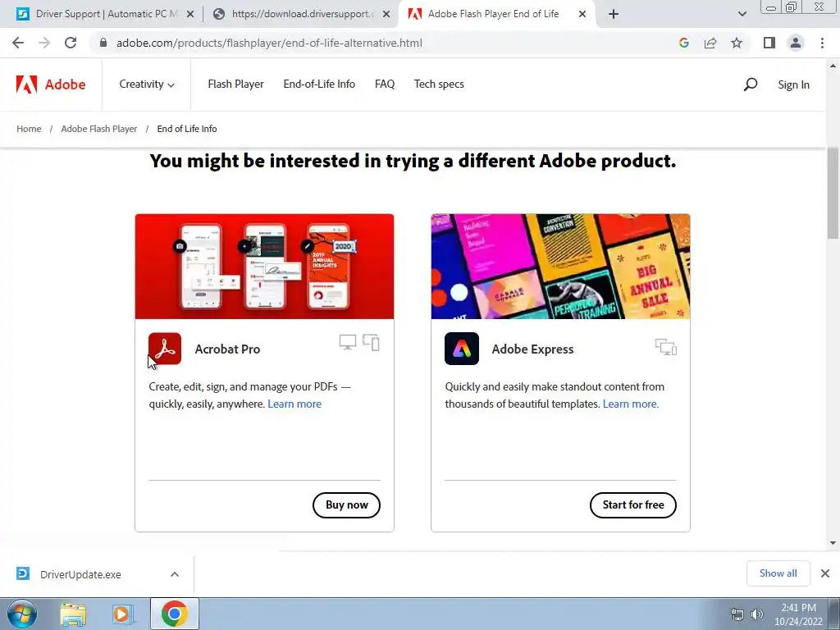Click the address bar URL

click(x=269, y=43)
